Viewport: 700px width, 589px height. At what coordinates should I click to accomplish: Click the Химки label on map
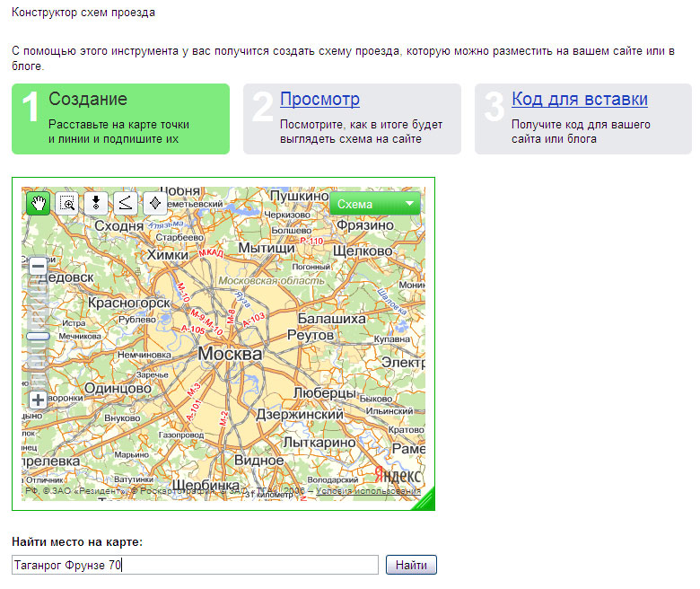pyautogui.click(x=168, y=254)
